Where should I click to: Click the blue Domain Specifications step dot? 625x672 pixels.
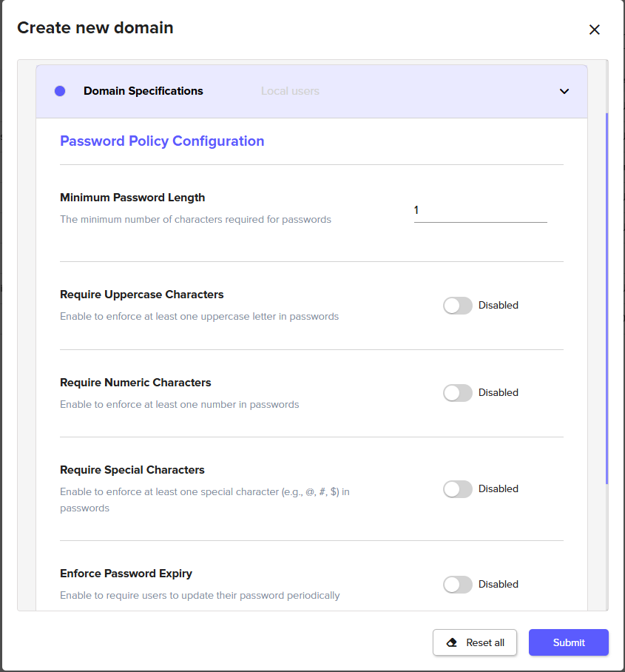60,91
